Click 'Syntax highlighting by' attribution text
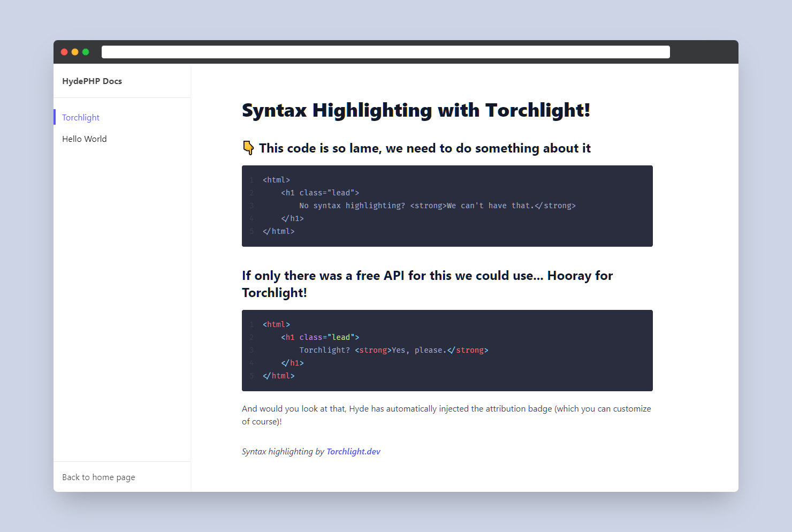This screenshot has height=532, width=792. pyautogui.click(x=283, y=451)
